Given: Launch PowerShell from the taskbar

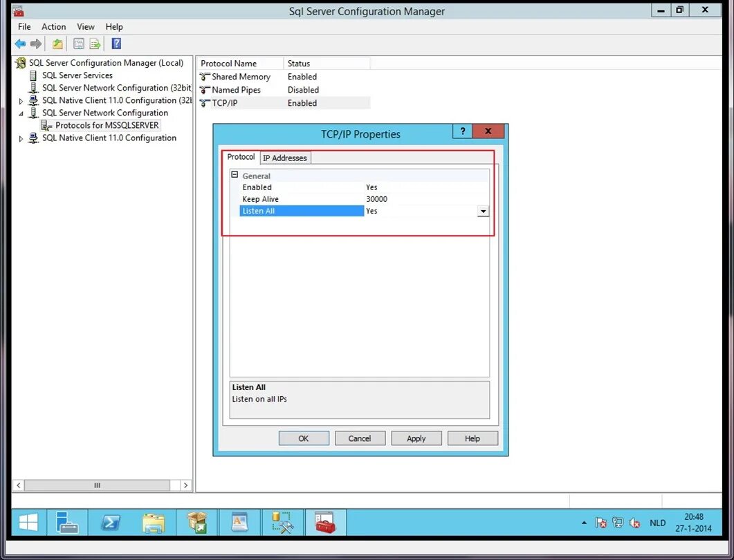Looking at the screenshot, I should pos(111,522).
